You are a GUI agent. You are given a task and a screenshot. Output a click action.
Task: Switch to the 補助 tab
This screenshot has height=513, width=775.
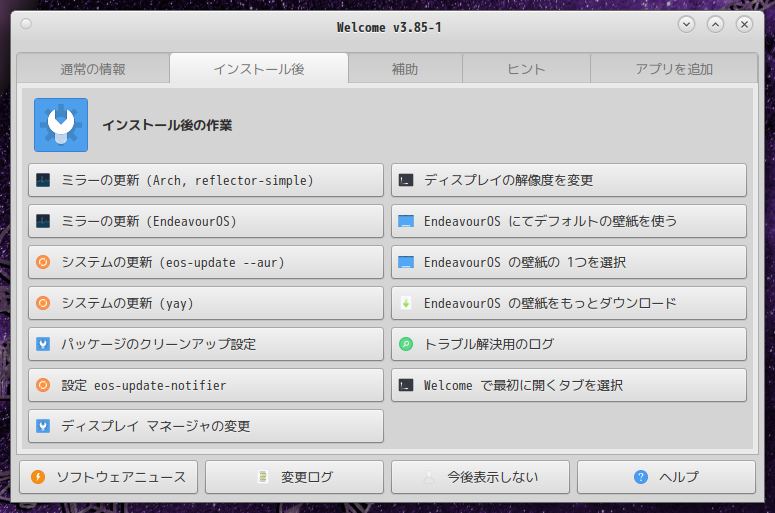pos(405,69)
